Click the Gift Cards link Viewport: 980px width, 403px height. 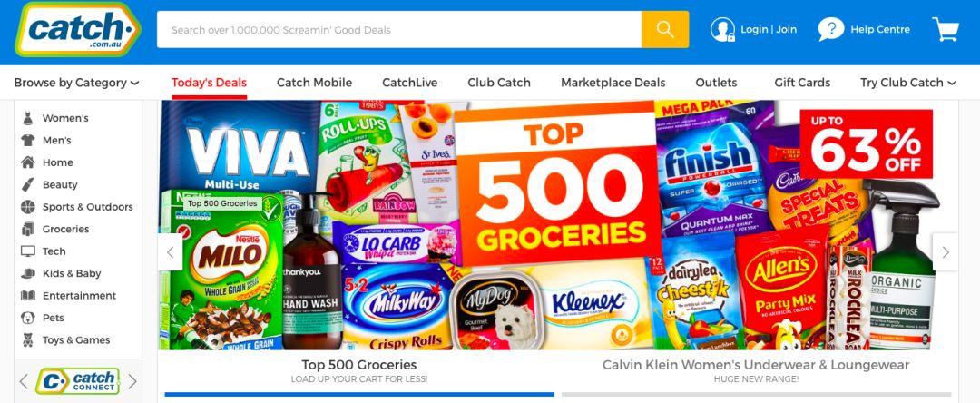(802, 83)
